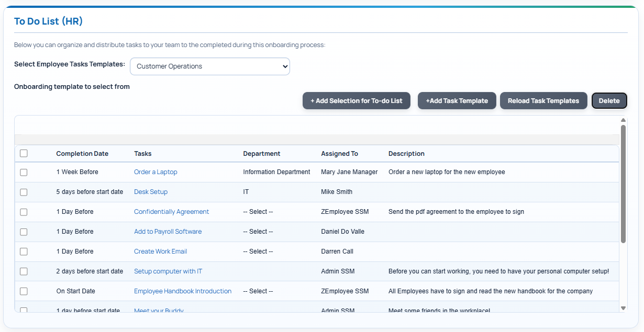Click Add Selection for To-do List button
Image resolution: width=644 pixels, height=332 pixels.
pyautogui.click(x=357, y=101)
